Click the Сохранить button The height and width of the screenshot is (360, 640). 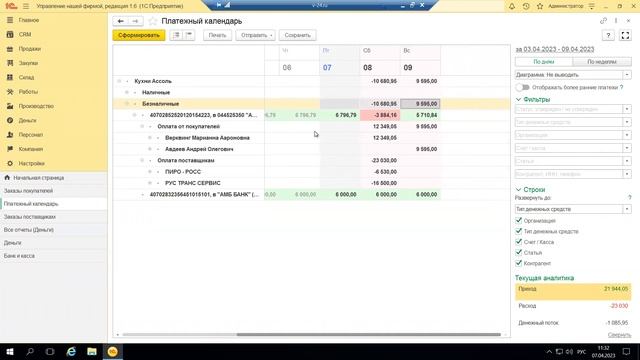(x=297, y=35)
